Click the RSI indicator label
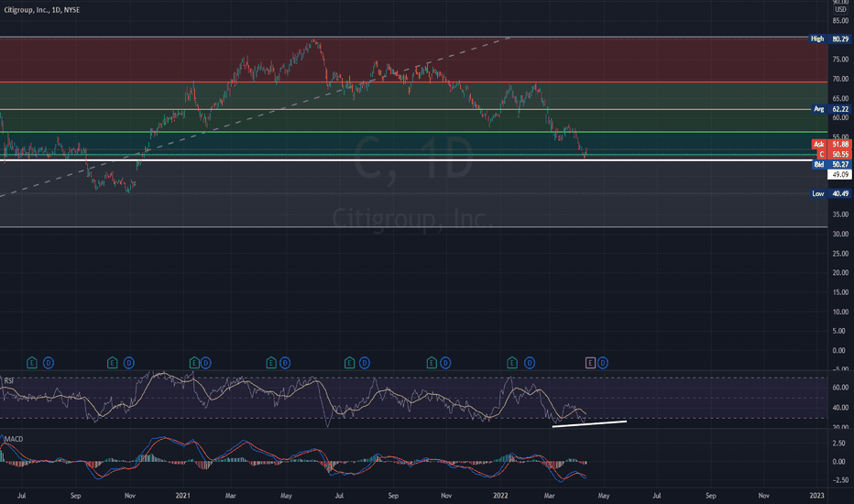This screenshot has height=504, width=854. click(x=9, y=380)
